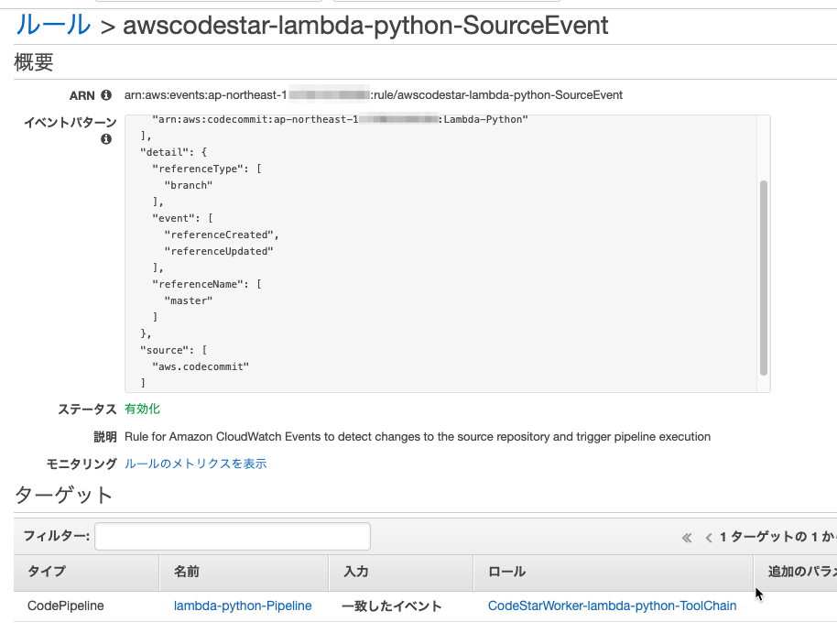Click the "referenceUpdated" line in pattern
This screenshot has height=644, width=837.
(219, 252)
